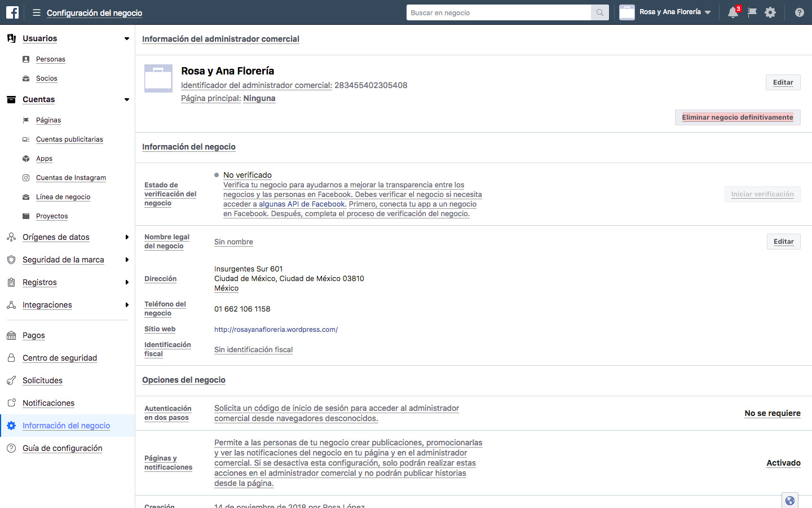Click the Cuentas section icon

pos(11,99)
